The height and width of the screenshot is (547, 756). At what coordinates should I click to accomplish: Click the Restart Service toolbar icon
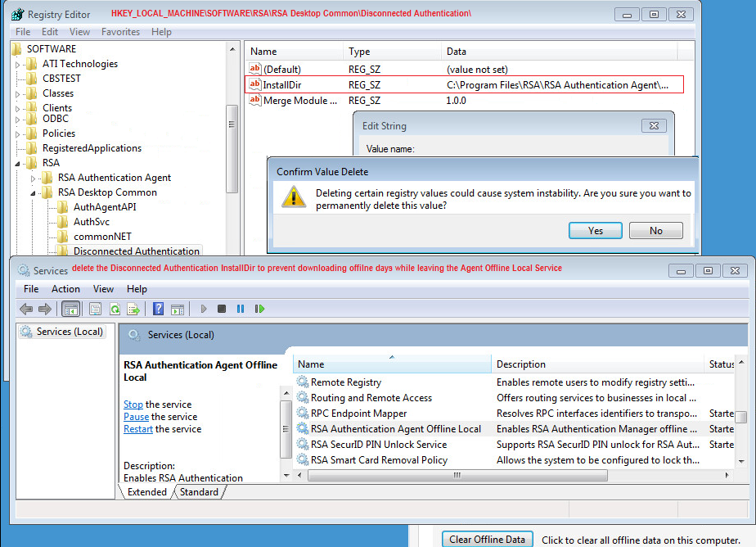259,309
